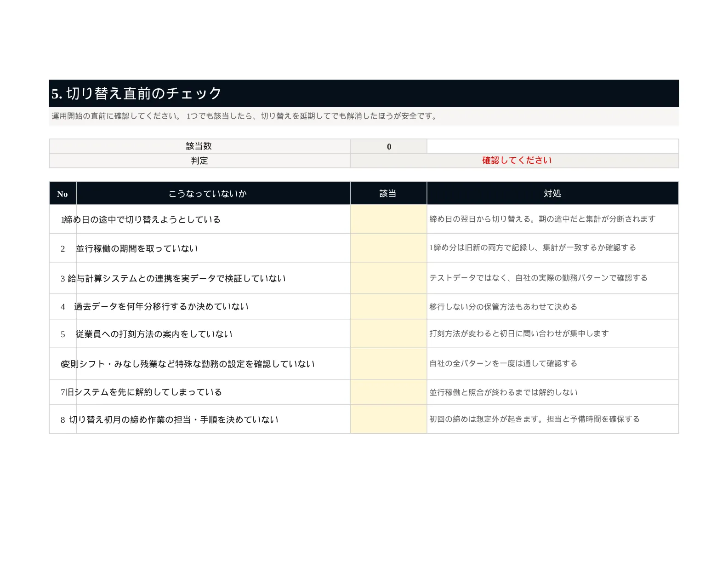Screen dimensions: 728x563
Task: Select item 過去データを何年分移行するか決めていない
Action: click(x=161, y=306)
